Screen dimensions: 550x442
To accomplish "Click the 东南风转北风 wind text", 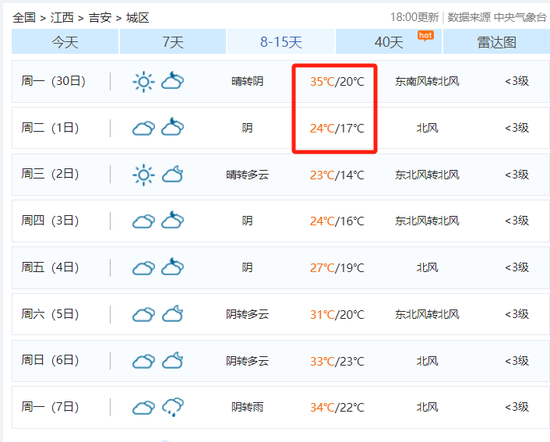I will click(x=427, y=81).
